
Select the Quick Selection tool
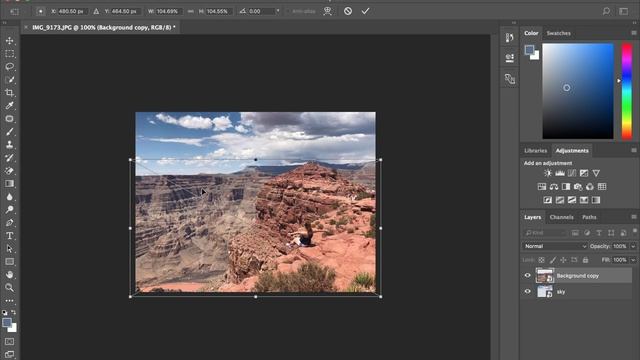(9, 80)
